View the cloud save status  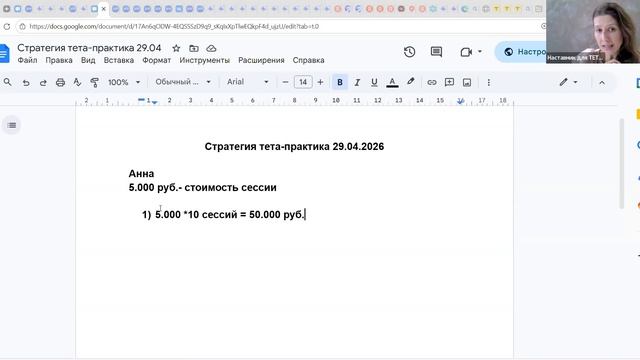[211, 48]
